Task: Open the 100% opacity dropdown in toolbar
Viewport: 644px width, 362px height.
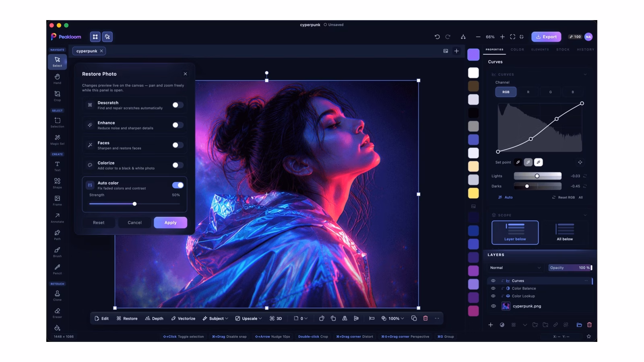Action: click(393, 318)
